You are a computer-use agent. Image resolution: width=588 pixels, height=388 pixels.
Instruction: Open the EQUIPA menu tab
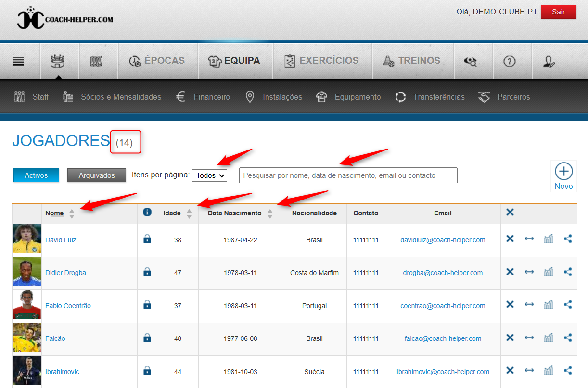234,61
